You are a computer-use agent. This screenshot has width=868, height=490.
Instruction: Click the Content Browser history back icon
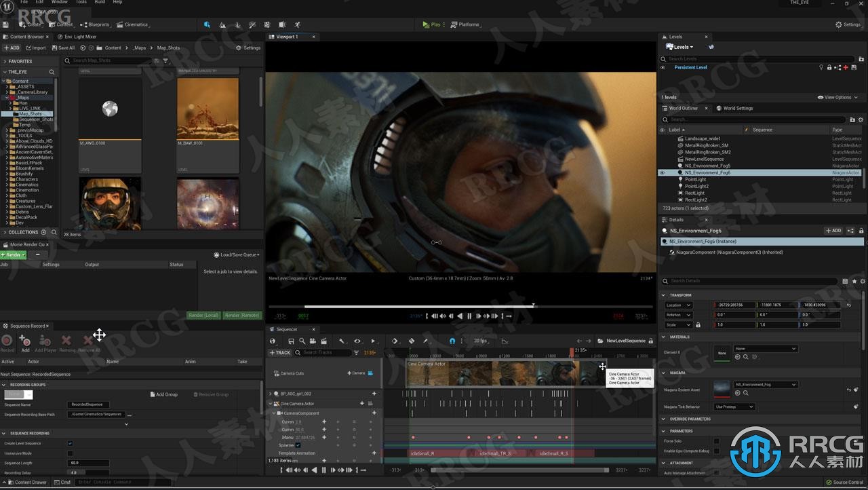pyautogui.click(x=83, y=48)
